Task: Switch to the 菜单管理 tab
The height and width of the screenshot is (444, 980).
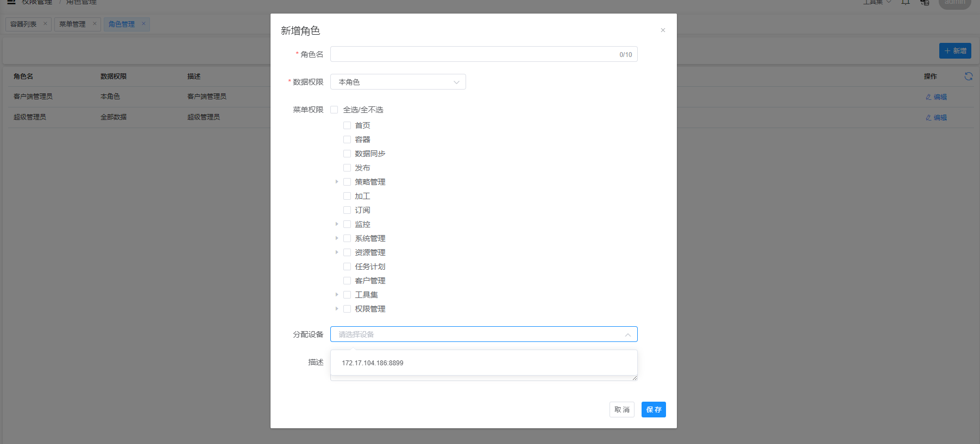Action: pyautogui.click(x=72, y=24)
